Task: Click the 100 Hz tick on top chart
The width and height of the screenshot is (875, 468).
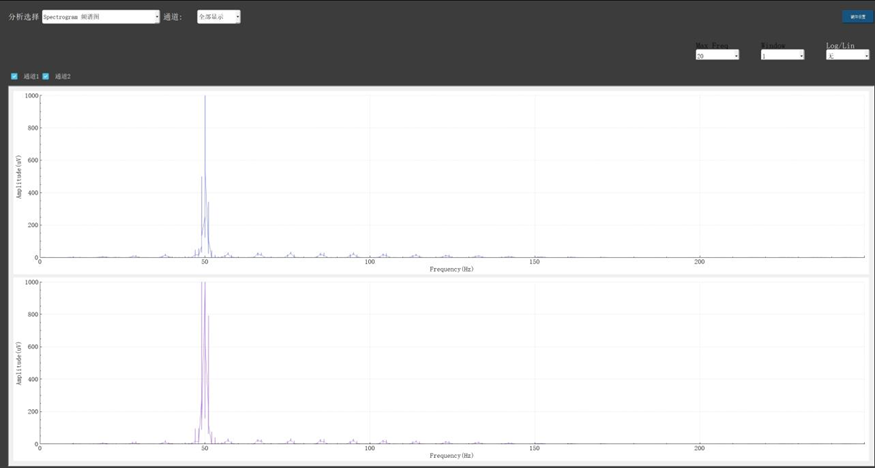Action: 370,262
